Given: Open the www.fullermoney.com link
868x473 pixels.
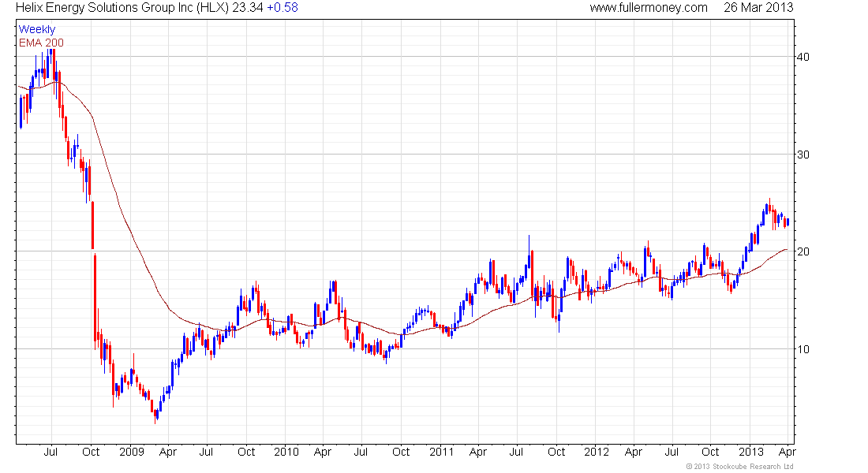Looking at the screenshot, I should click(x=648, y=8).
